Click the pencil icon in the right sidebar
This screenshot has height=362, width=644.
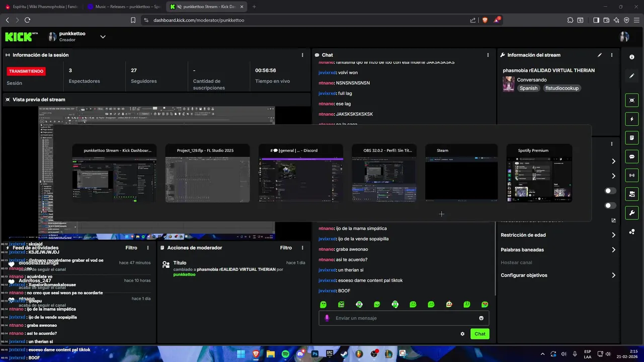click(x=632, y=76)
